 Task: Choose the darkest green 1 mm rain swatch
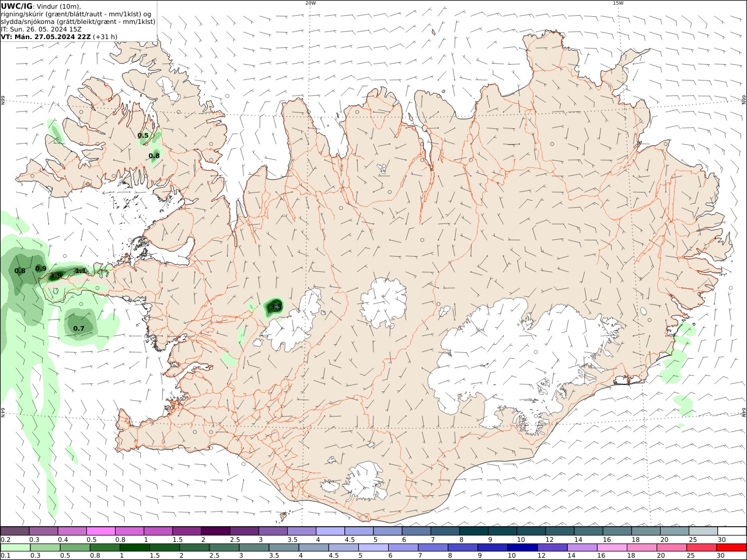(134, 548)
